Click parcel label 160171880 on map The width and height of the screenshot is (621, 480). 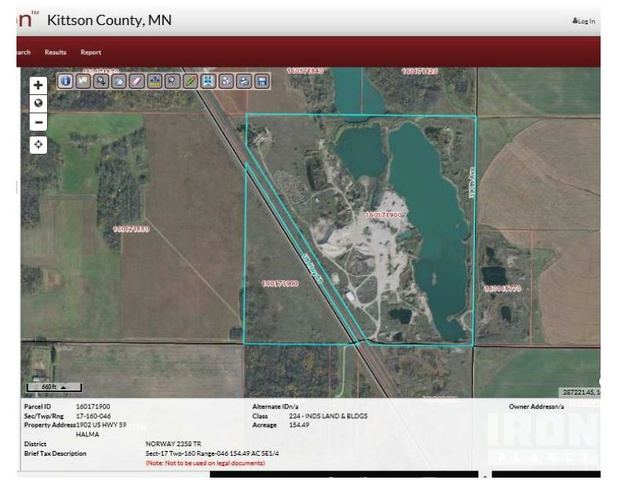(131, 229)
